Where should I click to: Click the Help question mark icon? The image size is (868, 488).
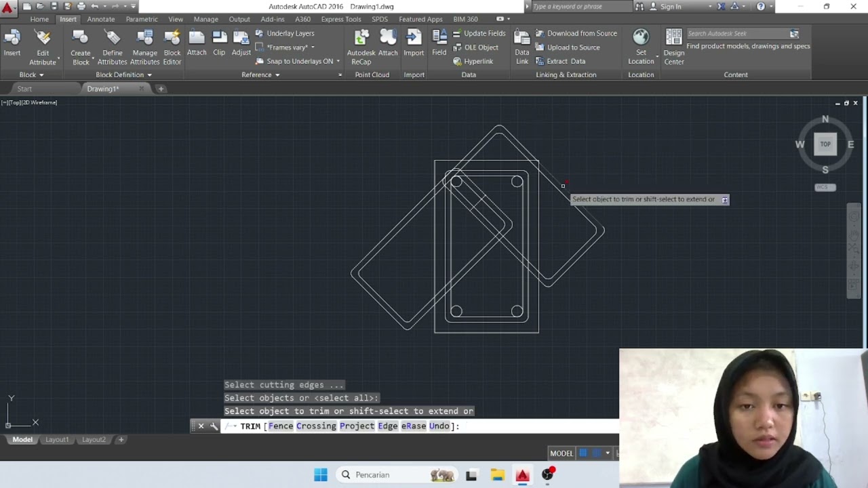(761, 6)
